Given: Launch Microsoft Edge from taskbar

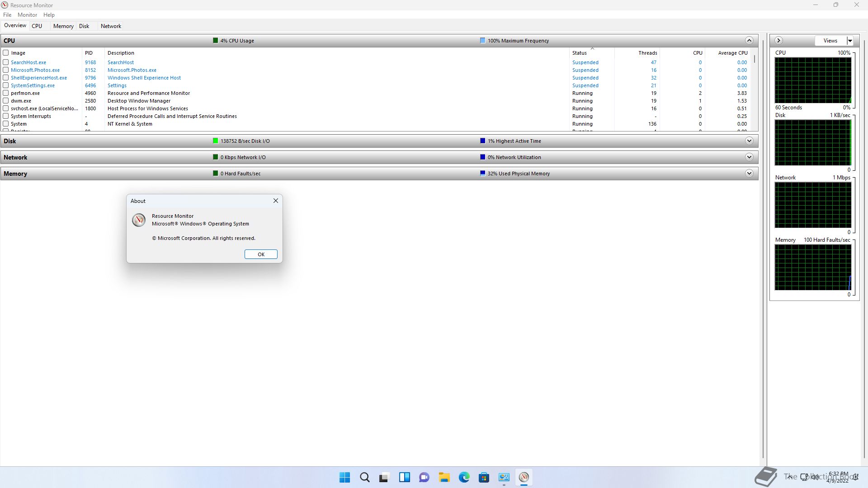Looking at the screenshot, I should (x=464, y=477).
